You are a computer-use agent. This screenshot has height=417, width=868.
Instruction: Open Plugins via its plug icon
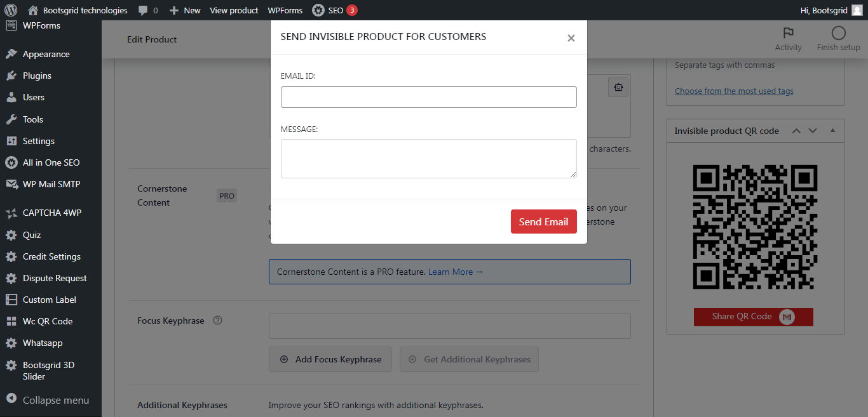click(11, 76)
